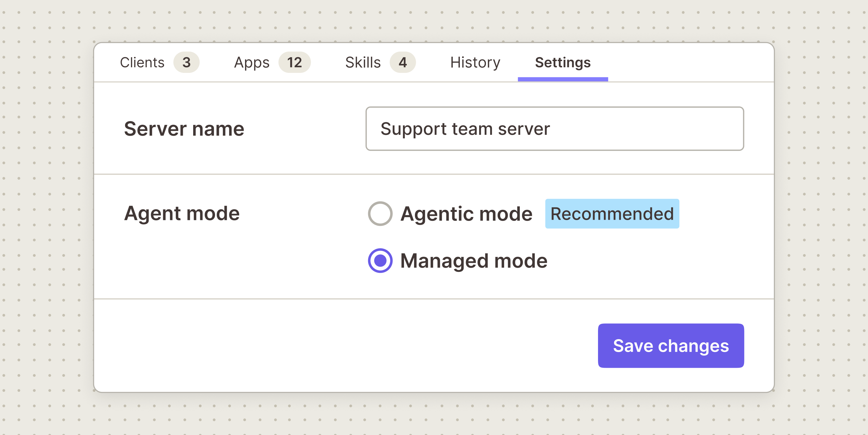Screen dimensions: 868x435
Task: Click the Agent mode label
Action: click(x=182, y=214)
